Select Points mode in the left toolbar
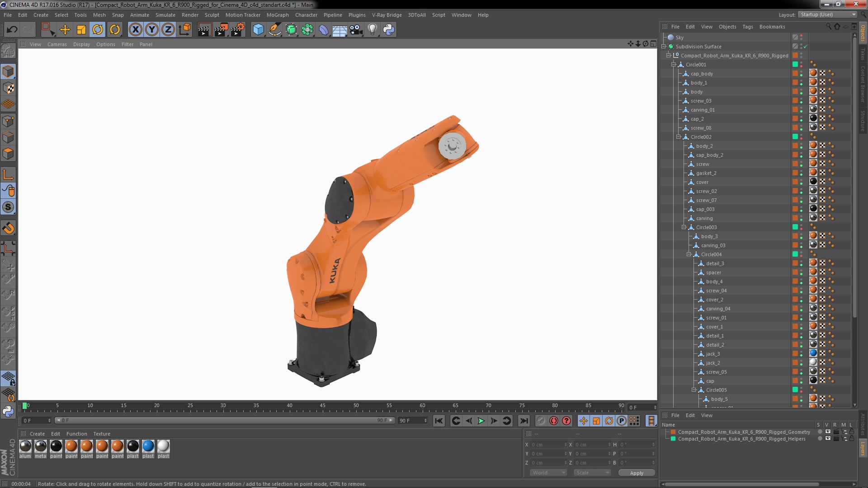868x488 pixels. (x=8, y=121)
